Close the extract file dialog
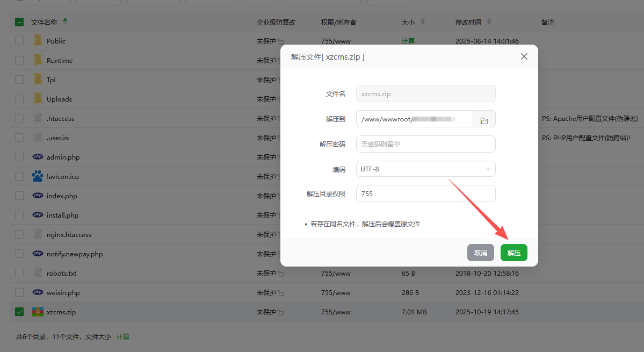This screenshot has height=352, width=644. click(524, 56)
